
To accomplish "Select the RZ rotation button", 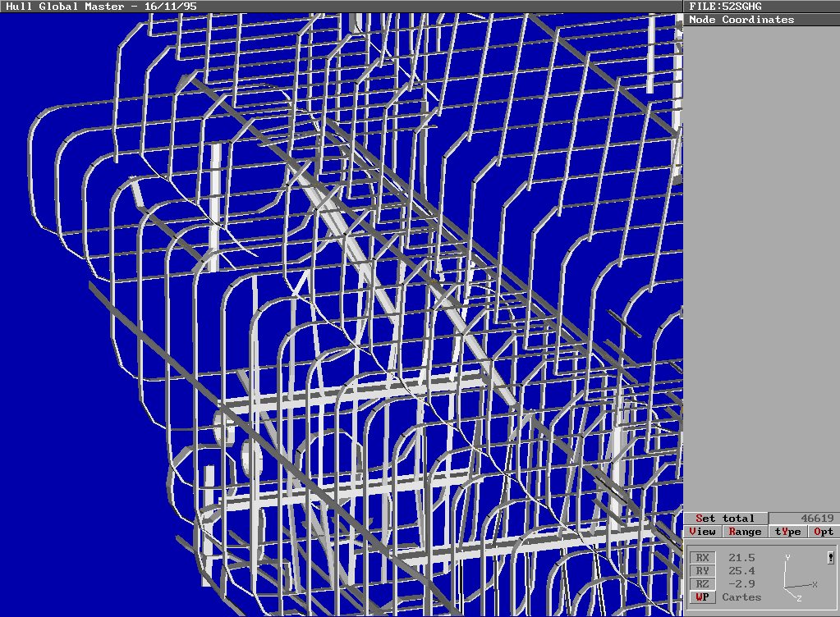I will point(702,583).
